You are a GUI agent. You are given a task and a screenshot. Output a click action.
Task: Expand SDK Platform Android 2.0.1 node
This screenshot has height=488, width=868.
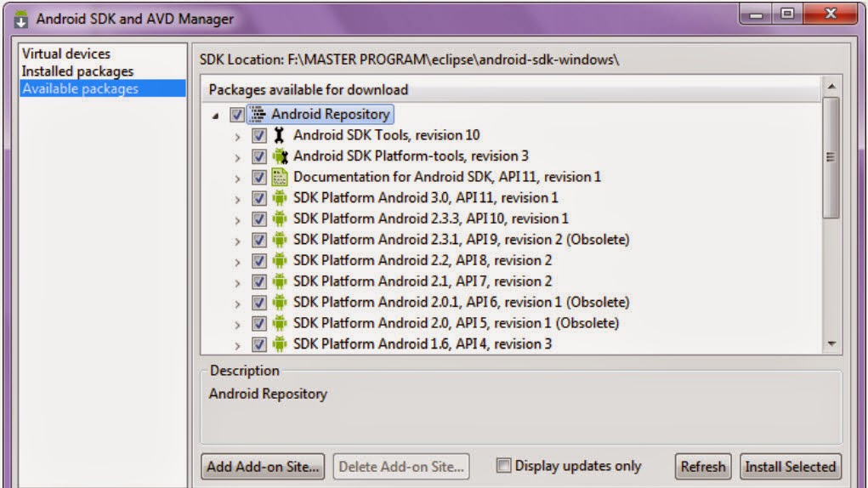point(237,304)
